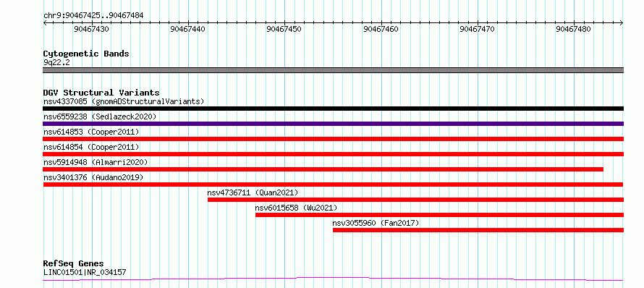
Task: Click the nsv3055960 Fan2017 label
Action: [376, 223]
